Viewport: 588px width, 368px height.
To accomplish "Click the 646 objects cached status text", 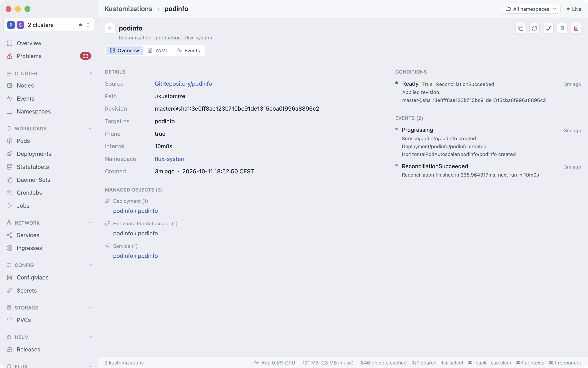I will coord(383,363).
